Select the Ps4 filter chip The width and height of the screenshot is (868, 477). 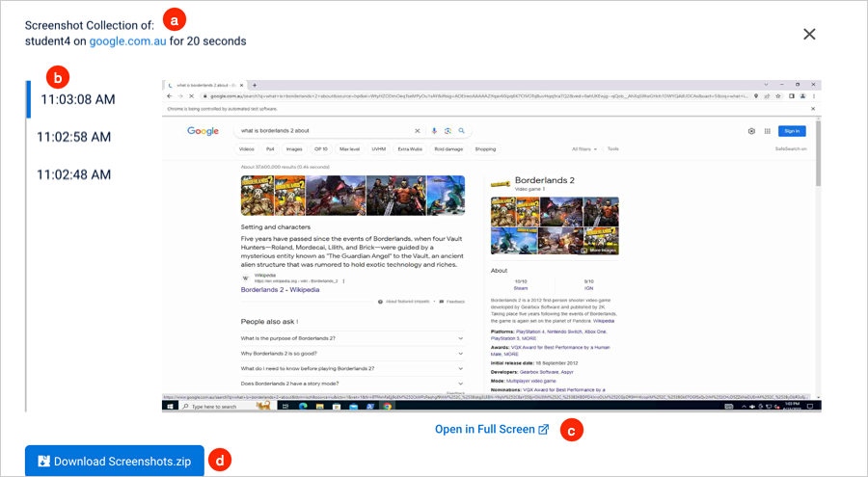pyautogui.click(x=270, y=148)
